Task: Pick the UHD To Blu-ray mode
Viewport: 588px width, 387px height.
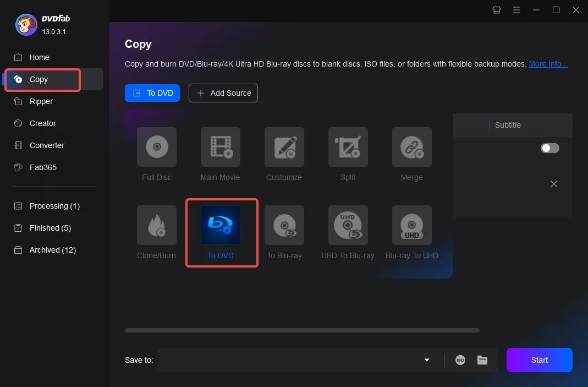Action: (x=348, y=233)
